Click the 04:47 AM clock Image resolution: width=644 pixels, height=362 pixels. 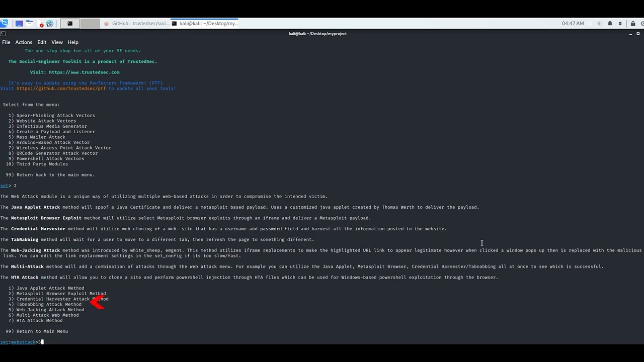point(573,24)
